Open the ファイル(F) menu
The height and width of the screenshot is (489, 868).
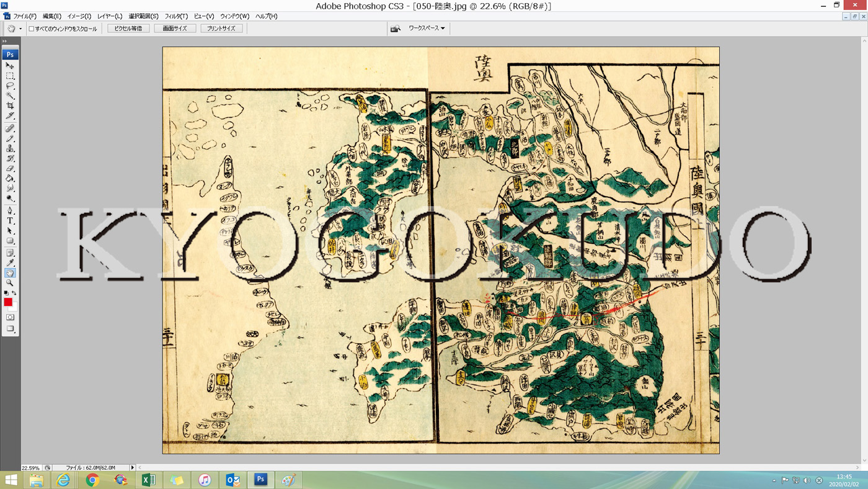(25, 16)
